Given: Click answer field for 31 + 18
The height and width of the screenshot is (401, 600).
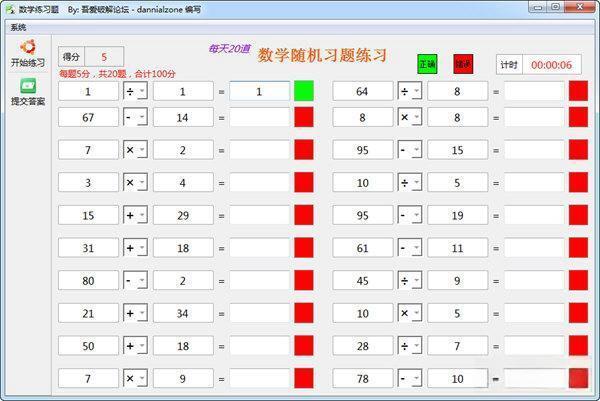Looking at the screenshot, I should pos(259,248).
